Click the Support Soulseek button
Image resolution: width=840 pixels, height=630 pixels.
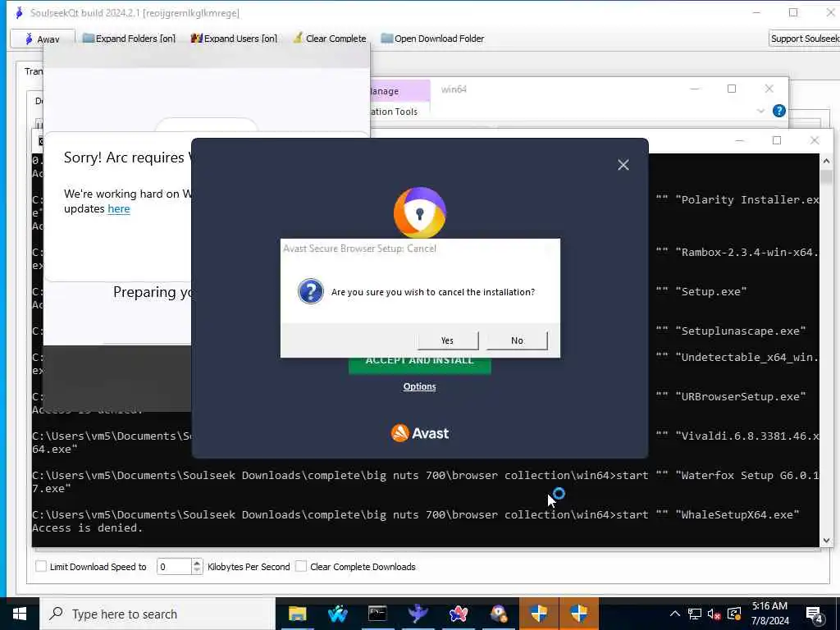(805, 39)
